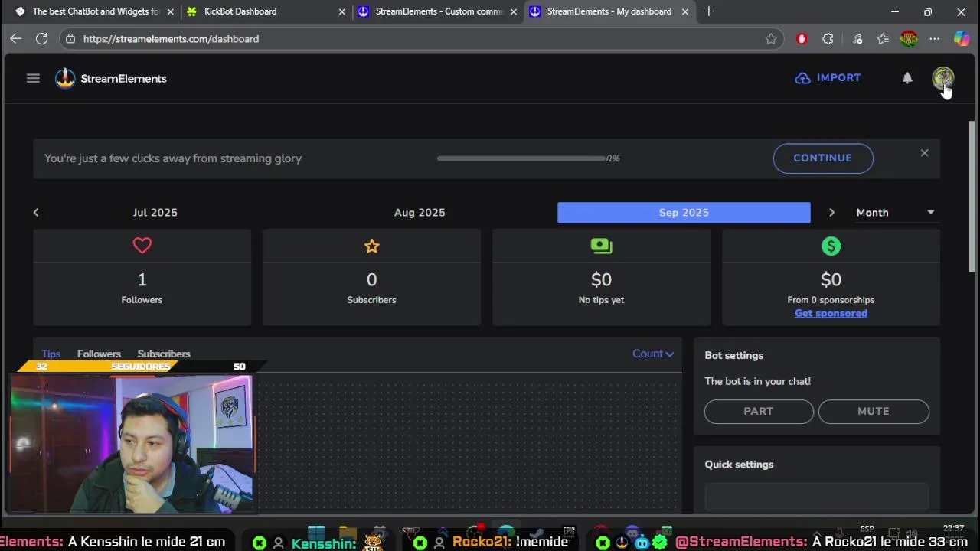Click the 0 Subscribers stat card
Image resolution: width=980 pixels, height=551 pixels.
coord(371,277)
